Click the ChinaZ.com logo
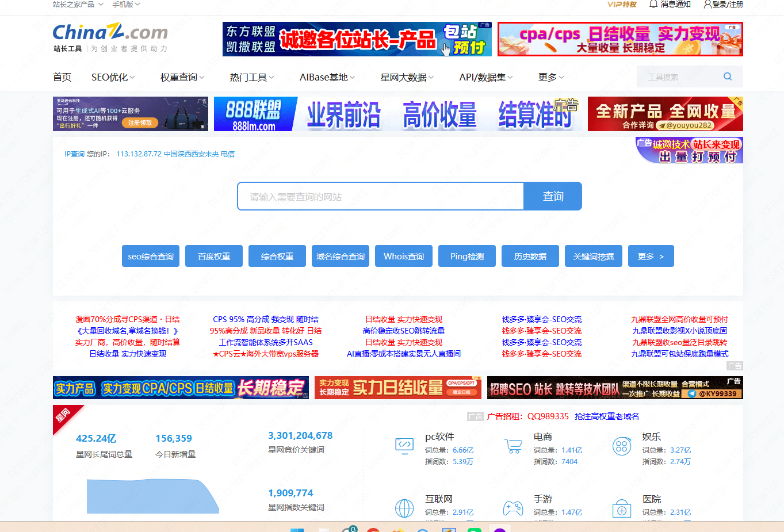The height and width of the screenshot is (532, 784). [110, 33]
